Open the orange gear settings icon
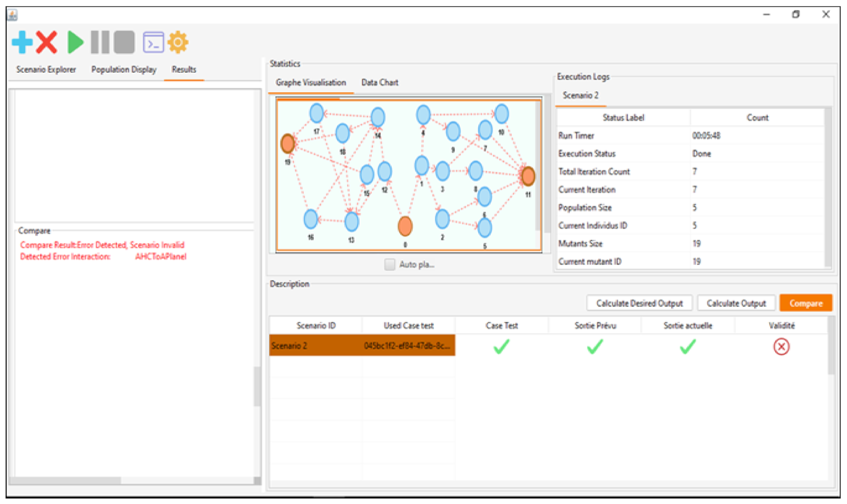 178,42
